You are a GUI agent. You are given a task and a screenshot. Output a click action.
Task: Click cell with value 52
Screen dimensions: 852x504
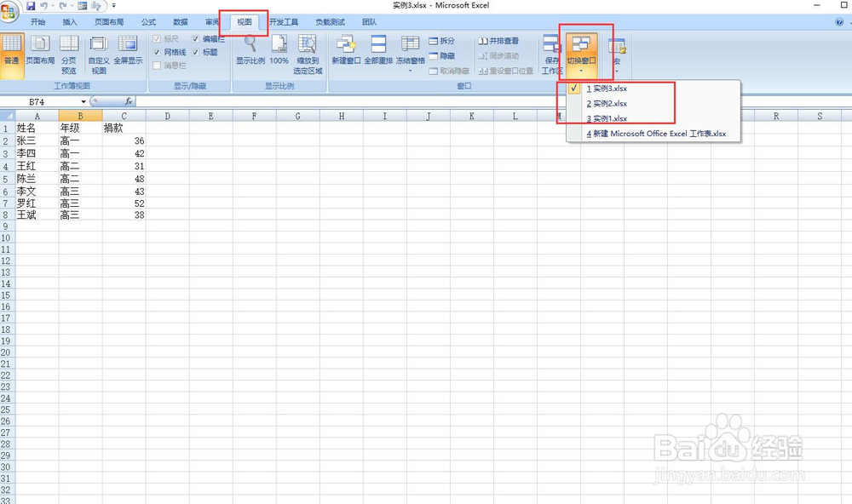click(x=124, y=203)
